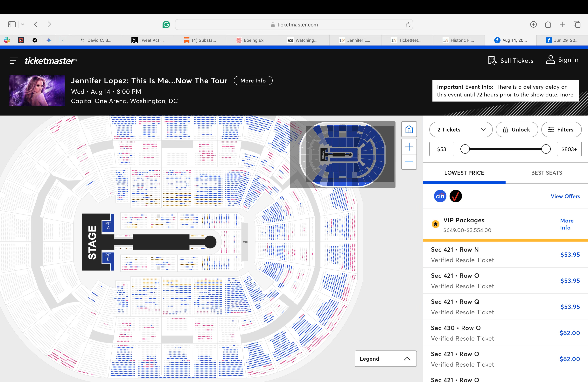Select Sec 421 Row O $53.95 listing
Viewport: 588px width, 382px height.
[506, 281]
